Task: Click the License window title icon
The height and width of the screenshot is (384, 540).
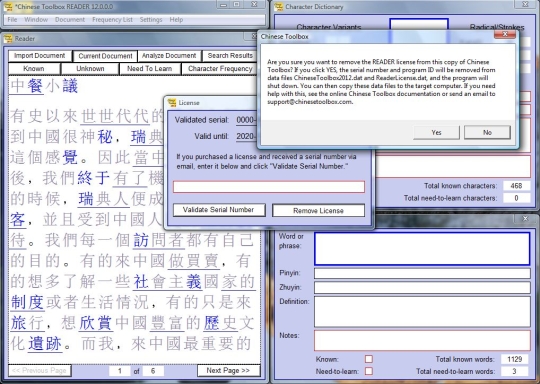Action: click(172, 103)
